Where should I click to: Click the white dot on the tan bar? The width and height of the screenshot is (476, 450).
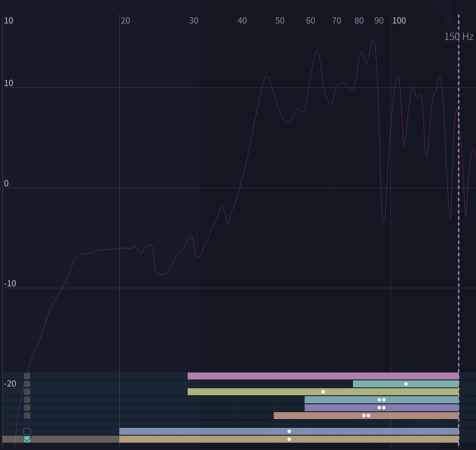click(289, 439)
